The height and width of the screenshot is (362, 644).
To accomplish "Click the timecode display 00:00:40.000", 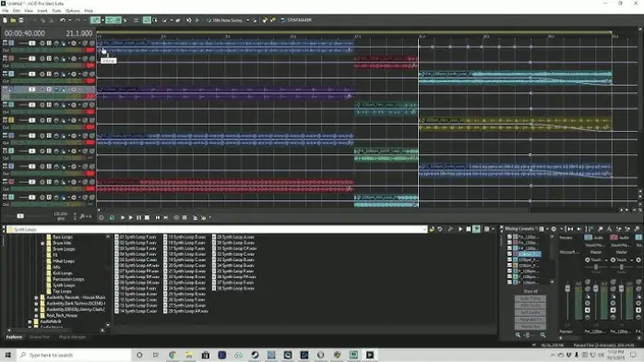I will coord(25,33).
